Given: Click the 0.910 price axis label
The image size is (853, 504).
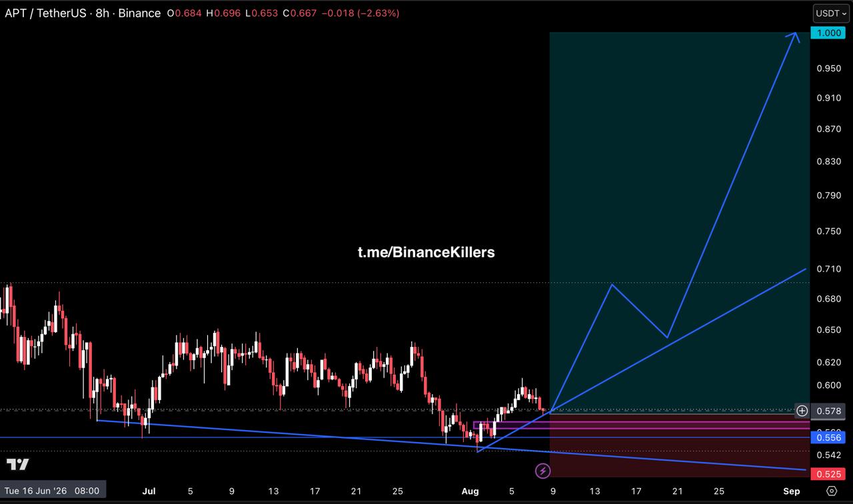Looking at the screenshot, I should coord(828,98).
